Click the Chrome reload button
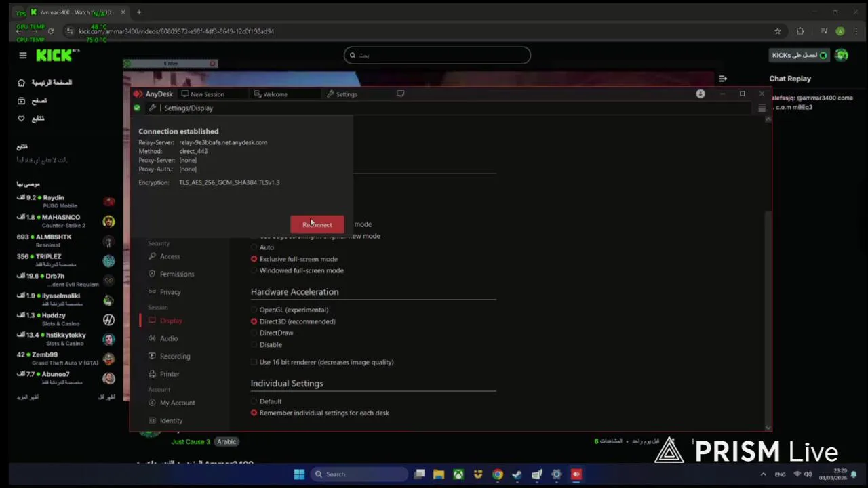The height and width of the screenshot is (488, 868). click(x=50, y=31)
